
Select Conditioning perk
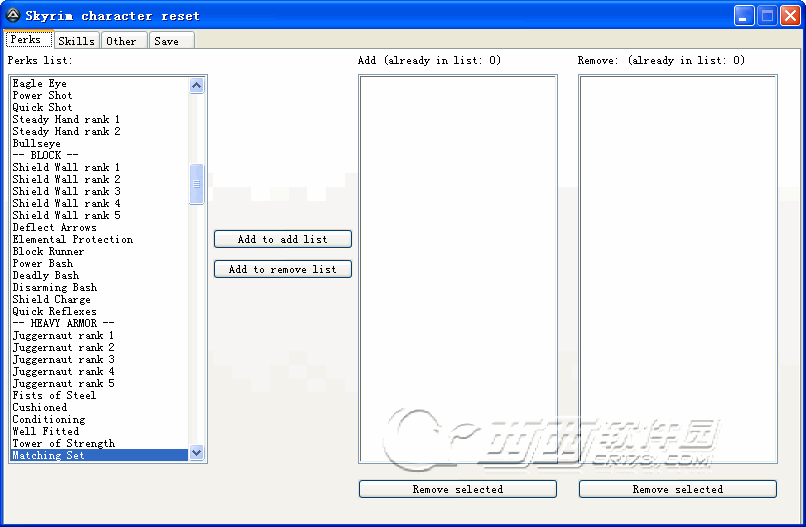100,419
